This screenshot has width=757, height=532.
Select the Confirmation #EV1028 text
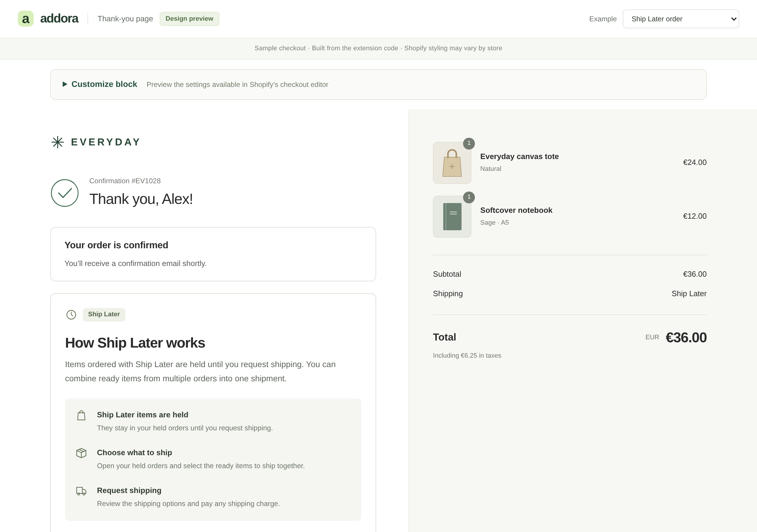125,181
